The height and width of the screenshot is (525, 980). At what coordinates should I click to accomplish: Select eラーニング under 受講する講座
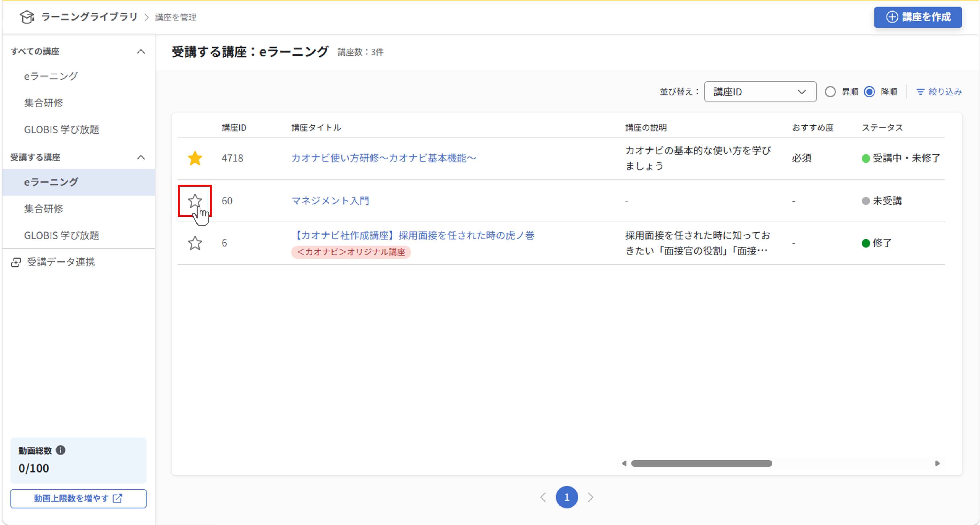coord(79,182)
